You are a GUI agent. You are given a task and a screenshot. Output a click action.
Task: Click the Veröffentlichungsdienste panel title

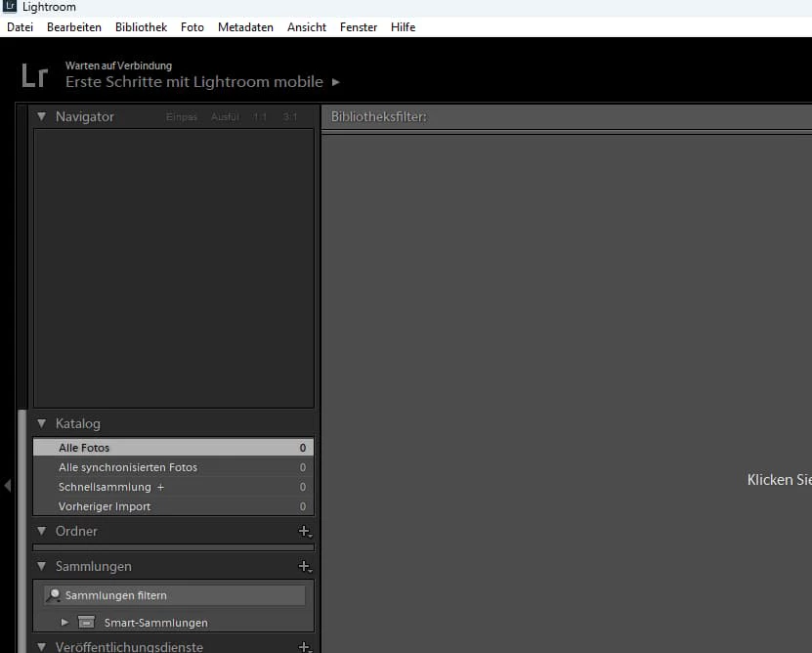pos(129,647)
